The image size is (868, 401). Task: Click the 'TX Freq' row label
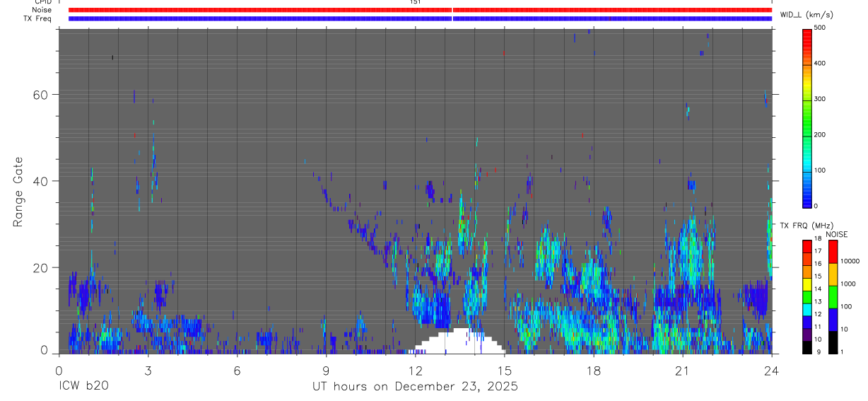[37, 18]
